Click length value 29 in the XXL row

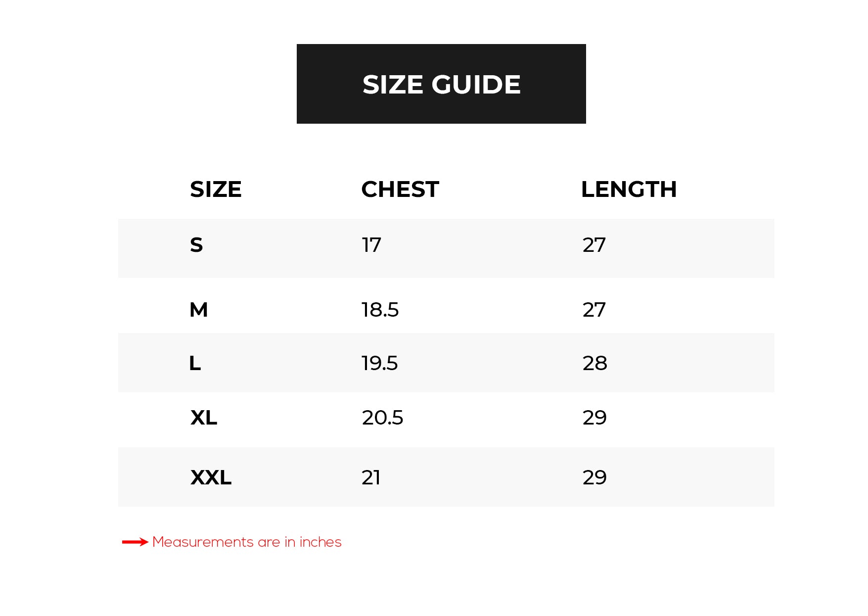pos(594,477)
